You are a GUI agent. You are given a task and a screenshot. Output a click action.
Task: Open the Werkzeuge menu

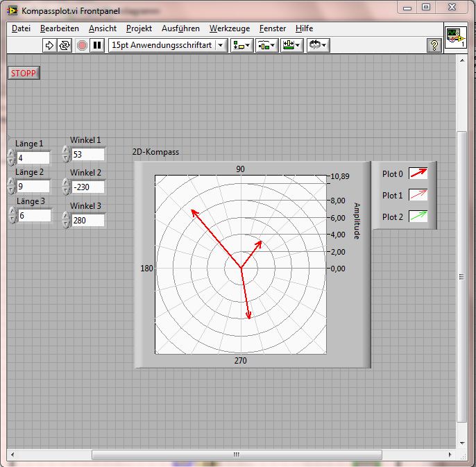pyautogui.click(x=230, y=28)
